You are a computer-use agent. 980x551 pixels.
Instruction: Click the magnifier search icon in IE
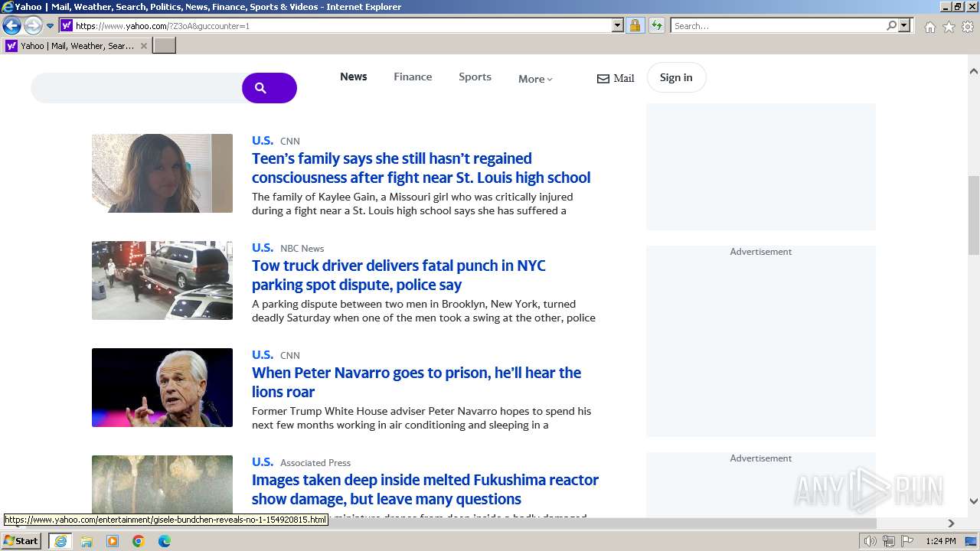point(891,25)
